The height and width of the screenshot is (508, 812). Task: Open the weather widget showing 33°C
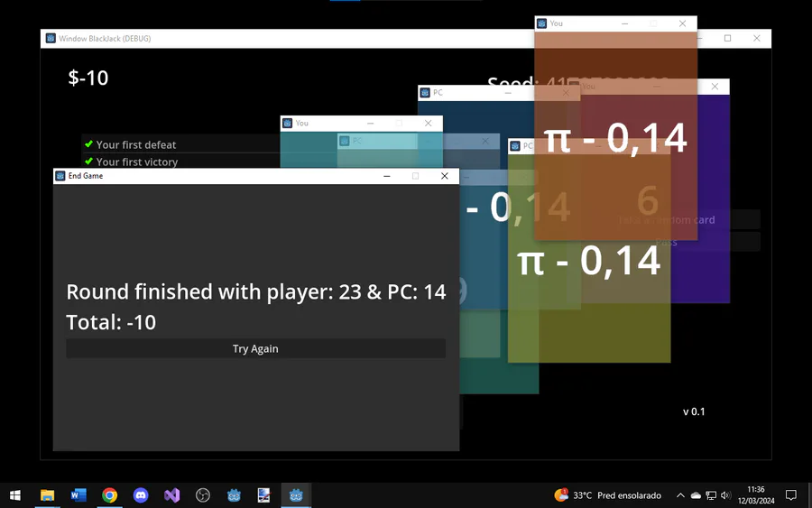(607, 495)
